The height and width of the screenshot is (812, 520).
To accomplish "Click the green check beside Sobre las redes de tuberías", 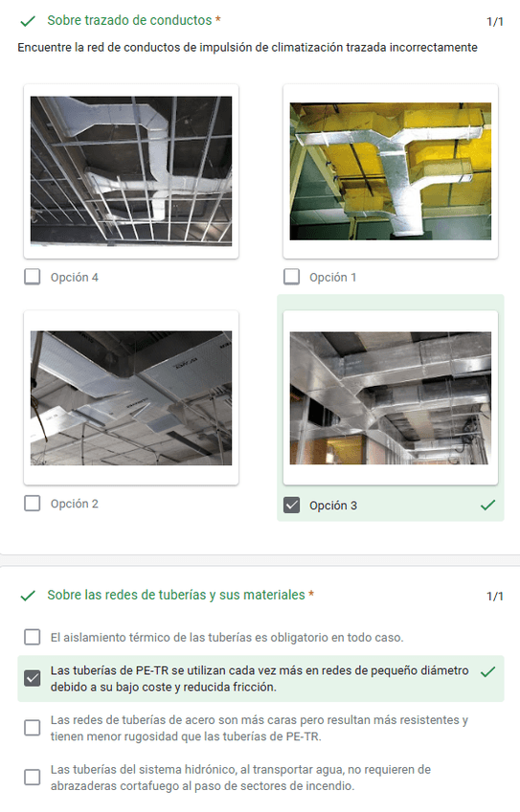I will (28, 596).
